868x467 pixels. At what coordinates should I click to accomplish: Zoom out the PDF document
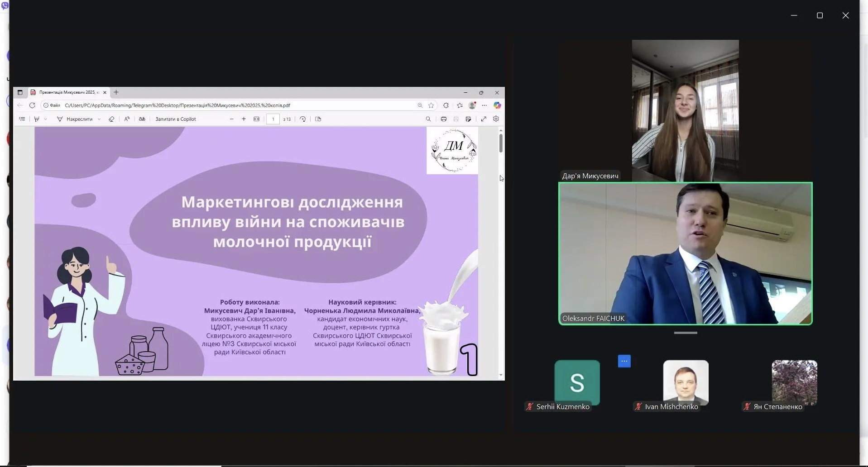(232, 119)
